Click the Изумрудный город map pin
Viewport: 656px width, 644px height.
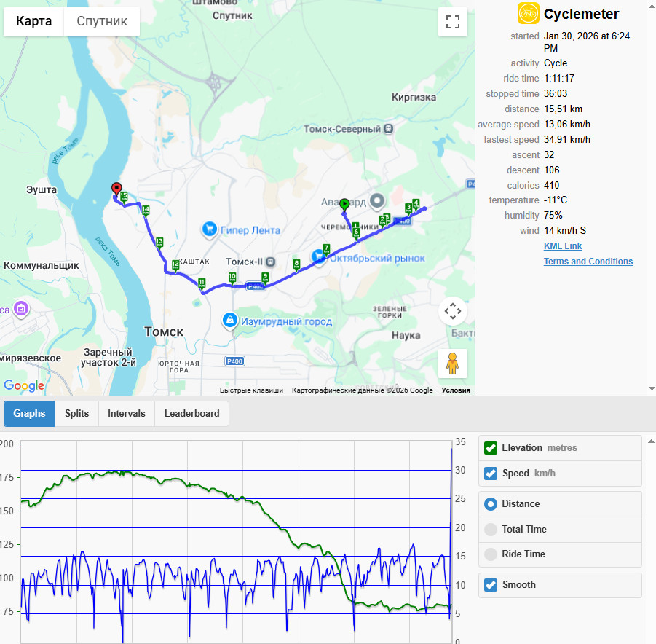pyautogui.click(x=229, y=321)
